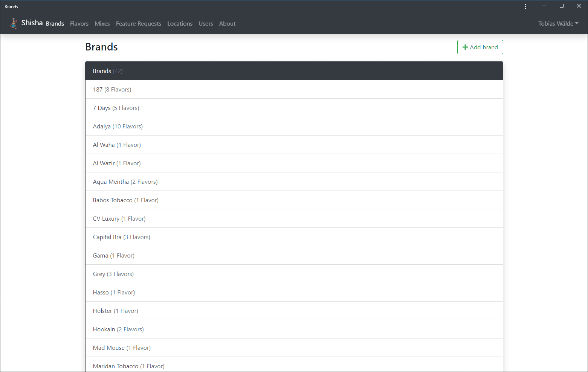The height and width of the screenshot is (372, 588).
Task: Close the Brands window
Action: click(x=579, y=6)
